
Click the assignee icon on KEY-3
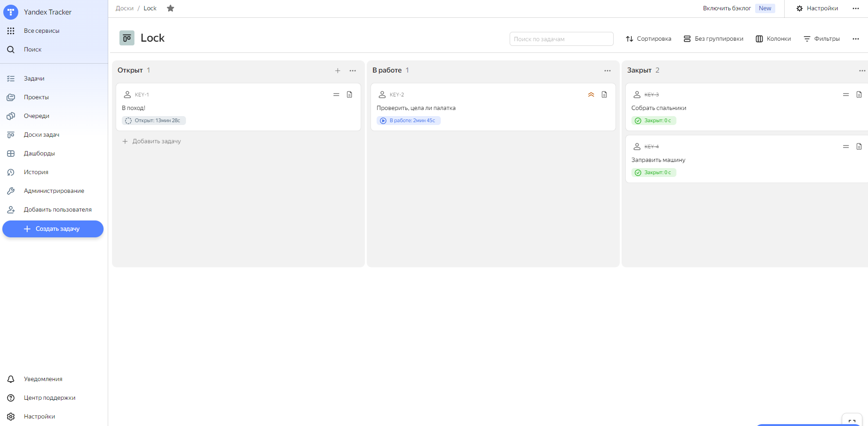click(637, 95)
